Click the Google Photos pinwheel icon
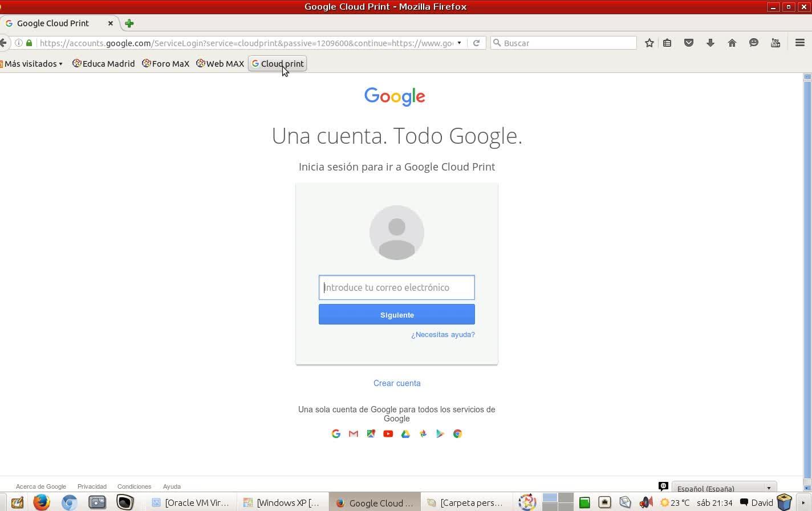 pyautogui.click(x=423, y=433)
